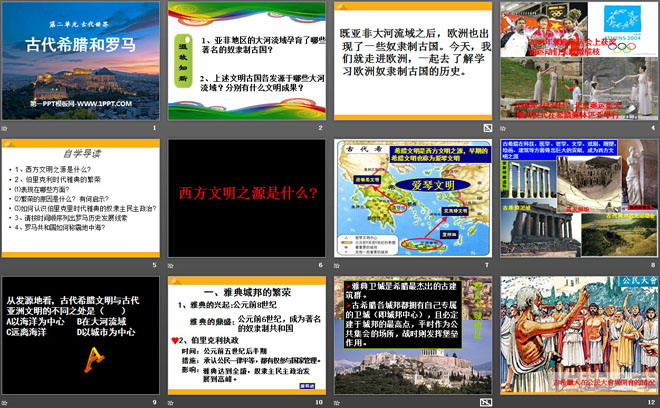Select slide 1 titled 古代希腊和罗马

point(80,61)
